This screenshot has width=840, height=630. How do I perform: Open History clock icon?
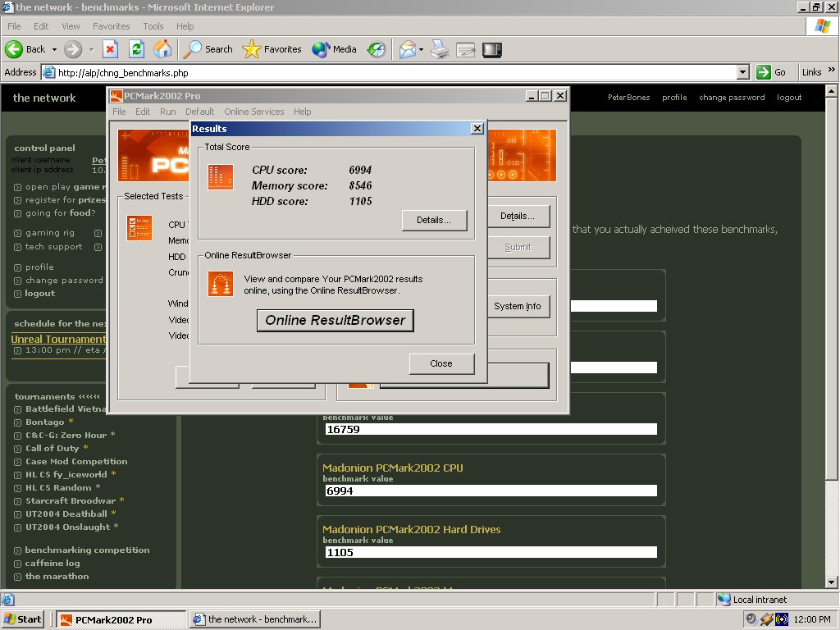coord(376,49)
